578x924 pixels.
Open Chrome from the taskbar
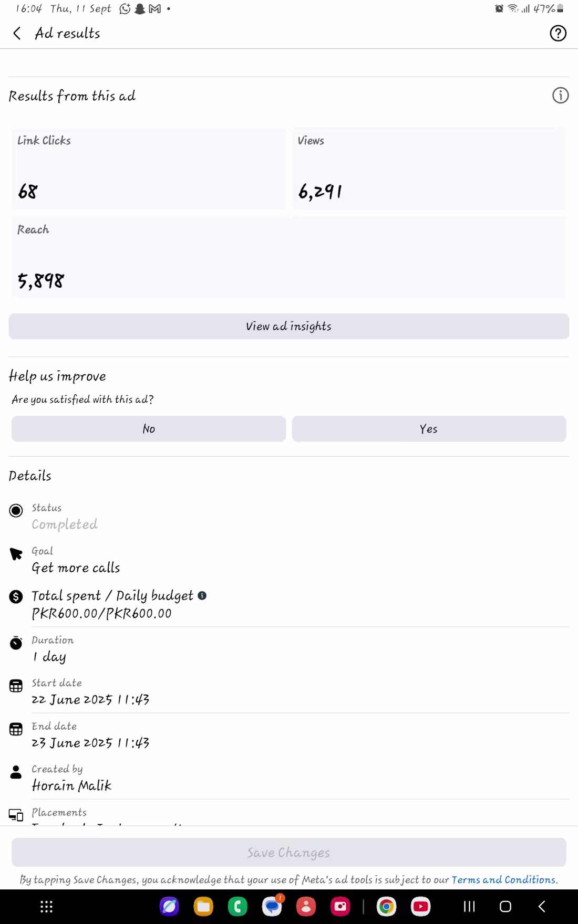(x=386, y=907)
